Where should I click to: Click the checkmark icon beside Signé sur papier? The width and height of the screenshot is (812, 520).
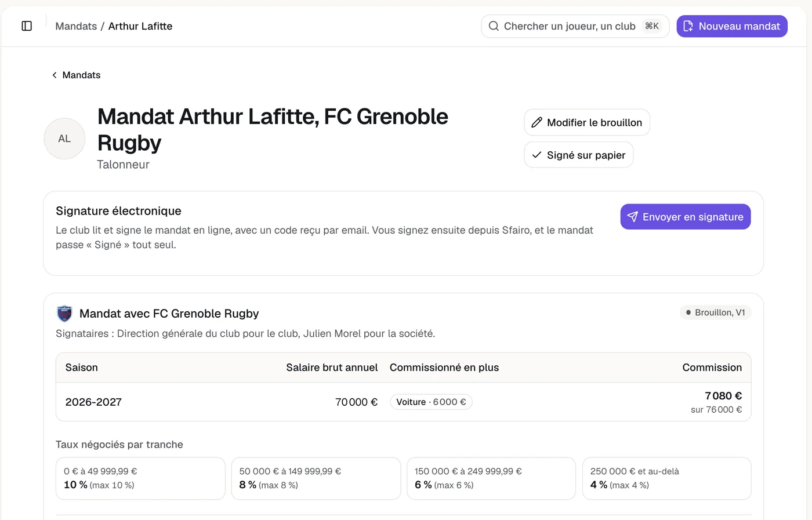point(537,155)
